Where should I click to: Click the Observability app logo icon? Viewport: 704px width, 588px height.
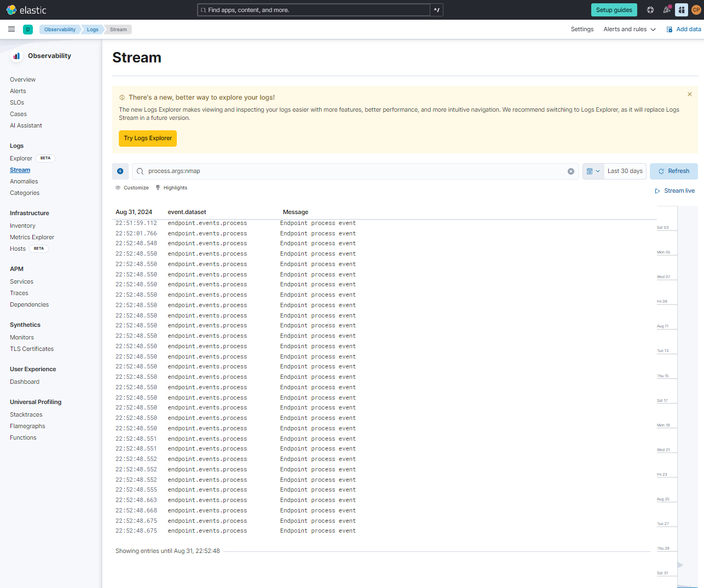point(17,56)
